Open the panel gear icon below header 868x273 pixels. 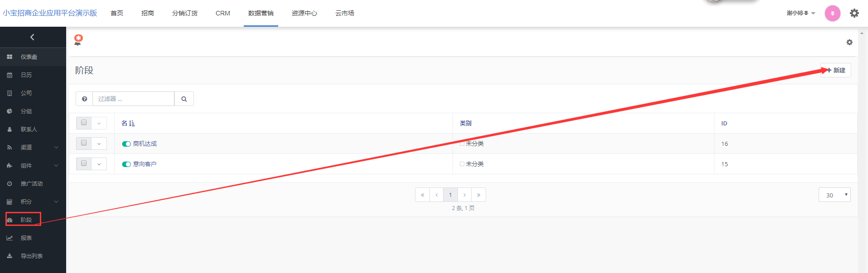(849, 42)
